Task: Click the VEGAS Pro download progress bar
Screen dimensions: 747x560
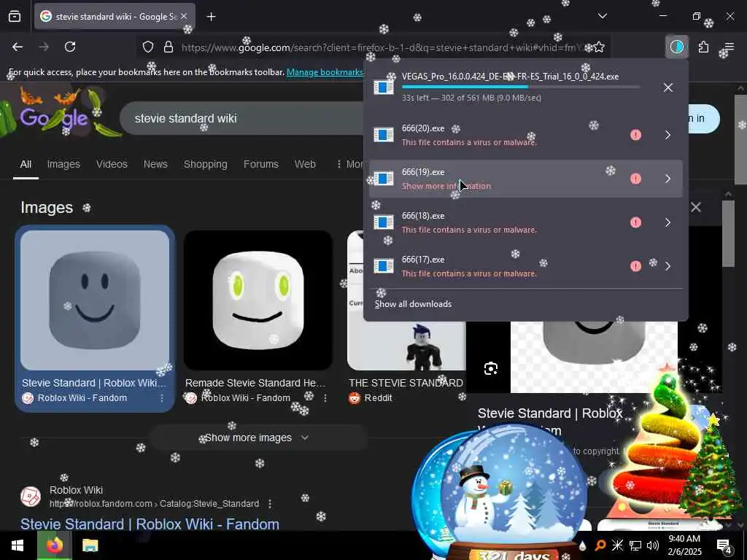Action: point(521,87)
